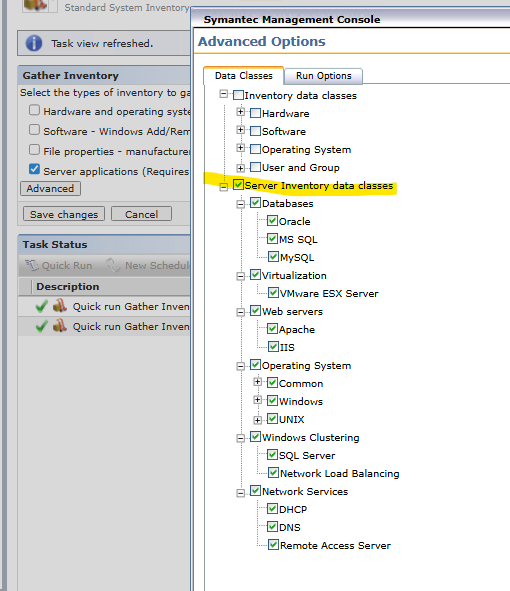Image resolution: width=510 pixels, height=591 pixels.
Task: Collapse the Network Services node
Action: point(240,493)
